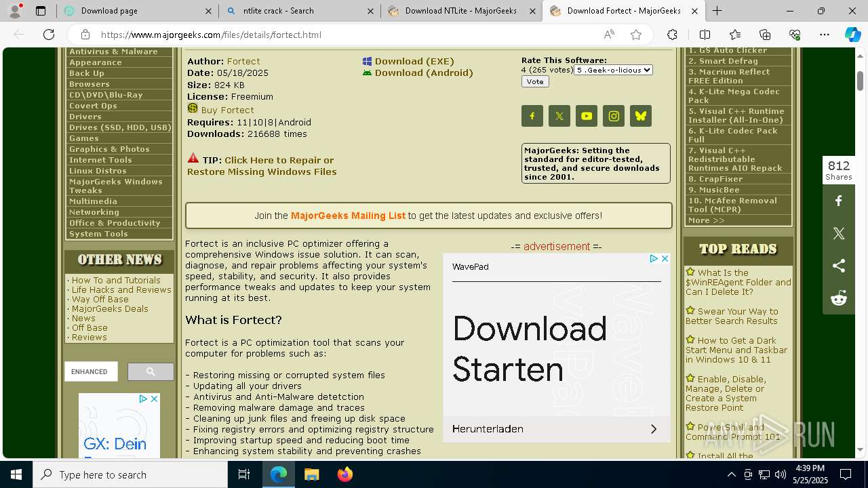View site information lock icon
The width and height of the screenshot is (868, 488).
click(85, 35)
